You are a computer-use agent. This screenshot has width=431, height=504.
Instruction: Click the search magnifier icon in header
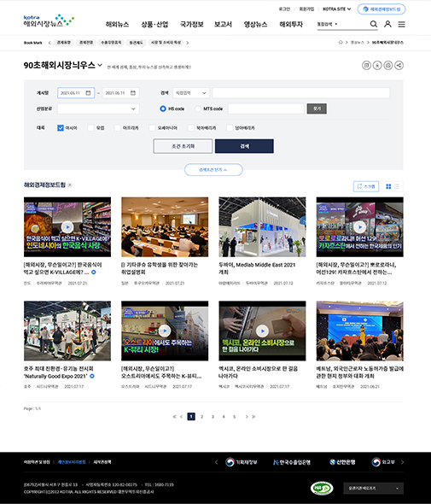tap(374, 24)
